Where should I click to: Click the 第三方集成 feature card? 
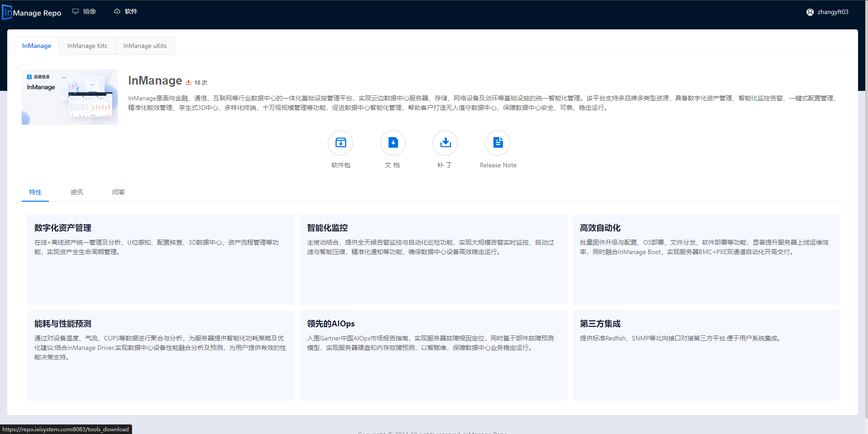[706, 355]
